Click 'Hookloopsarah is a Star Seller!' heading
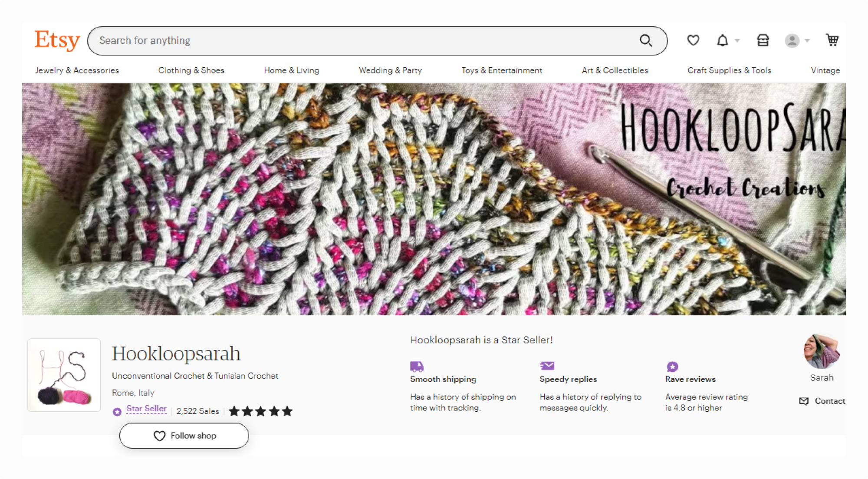 [481, 340]
